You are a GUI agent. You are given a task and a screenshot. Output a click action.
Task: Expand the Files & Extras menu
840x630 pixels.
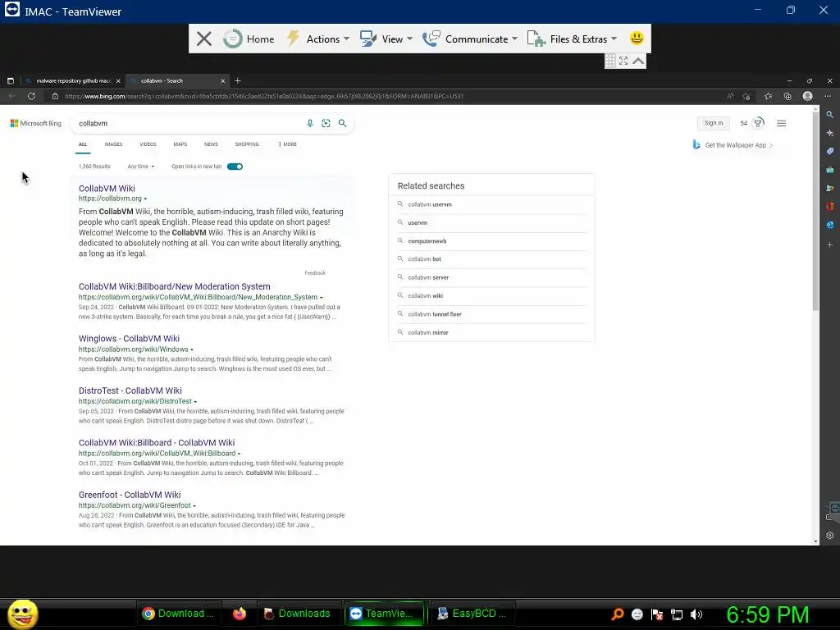572,39
